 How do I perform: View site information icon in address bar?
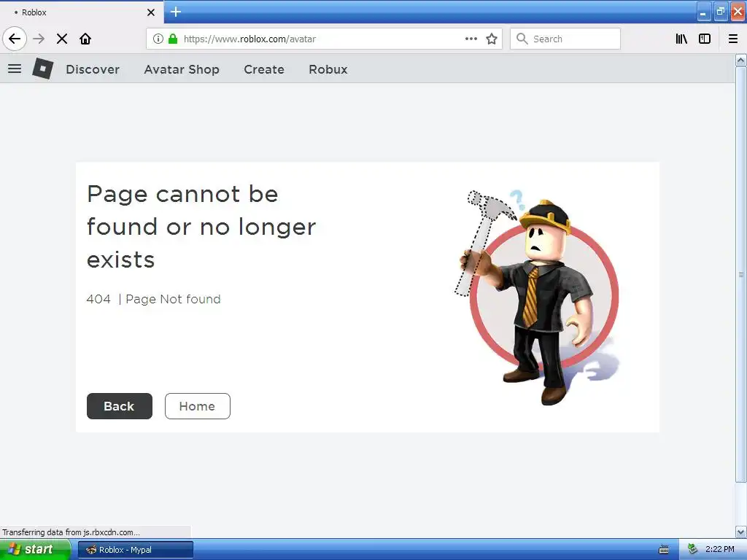pyautogui.click(x=158, y=39)
